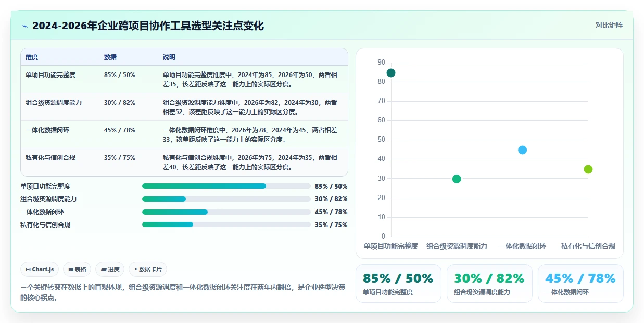Click the 组合级资源调度能力 progress bar

[x=226, y=199]
